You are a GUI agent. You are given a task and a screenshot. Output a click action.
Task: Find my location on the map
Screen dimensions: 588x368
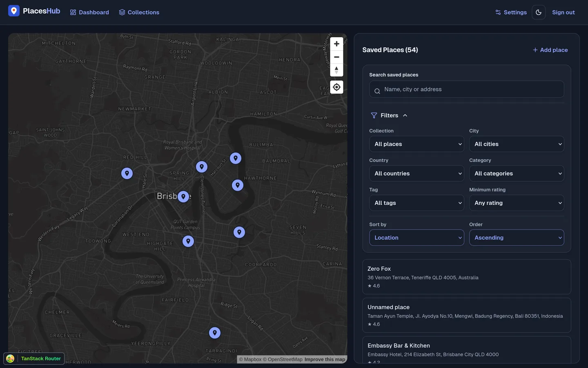336,87
